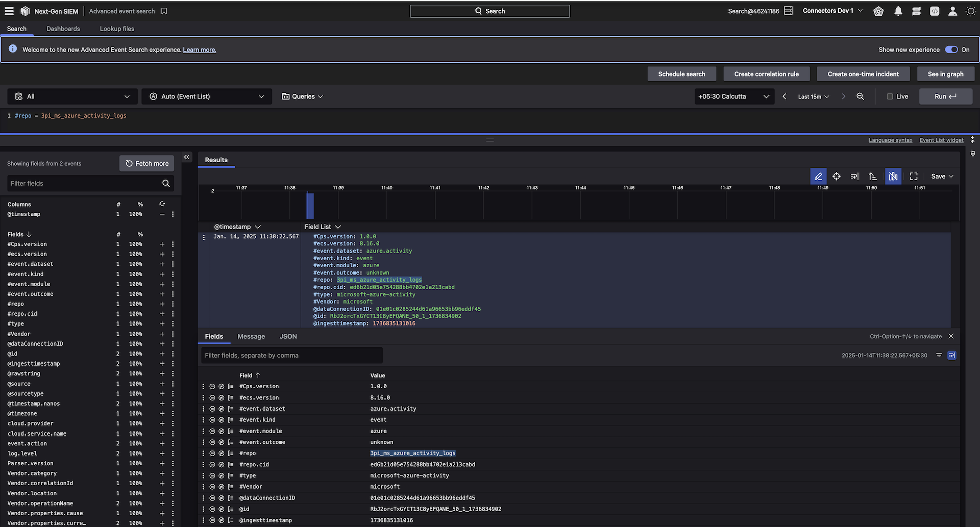
Task: Open the Last 15m time range dropdown
Action: (813, 96)
